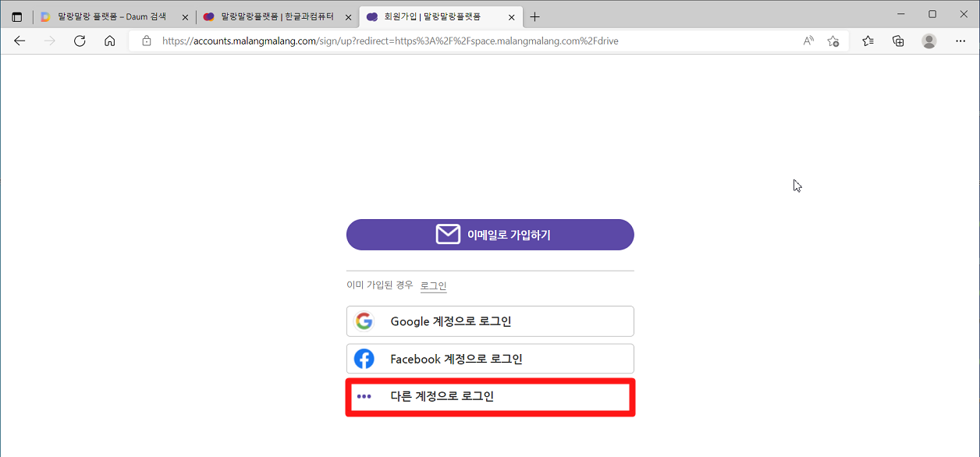Open the Settings and more ellipsis menu
Image resolution: width=980 pixels, height=457 pixels.
[960, 41]
